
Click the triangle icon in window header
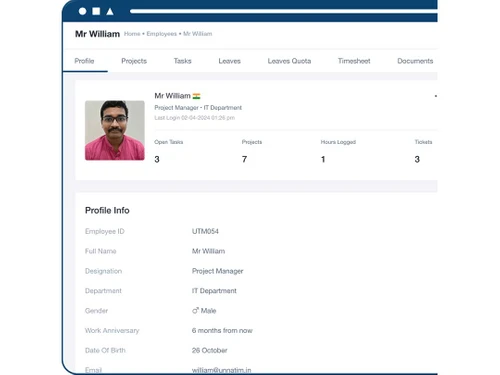tap(110, 12)
